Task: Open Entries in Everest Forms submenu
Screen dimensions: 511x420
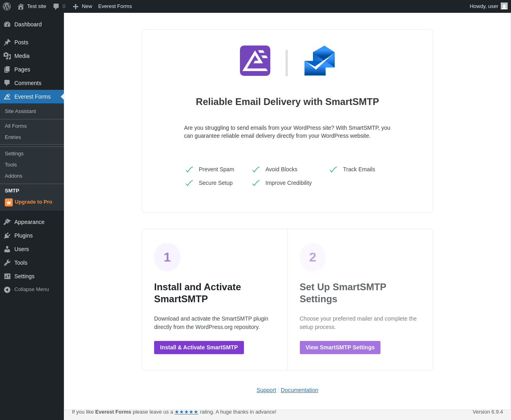Action: 13,137
